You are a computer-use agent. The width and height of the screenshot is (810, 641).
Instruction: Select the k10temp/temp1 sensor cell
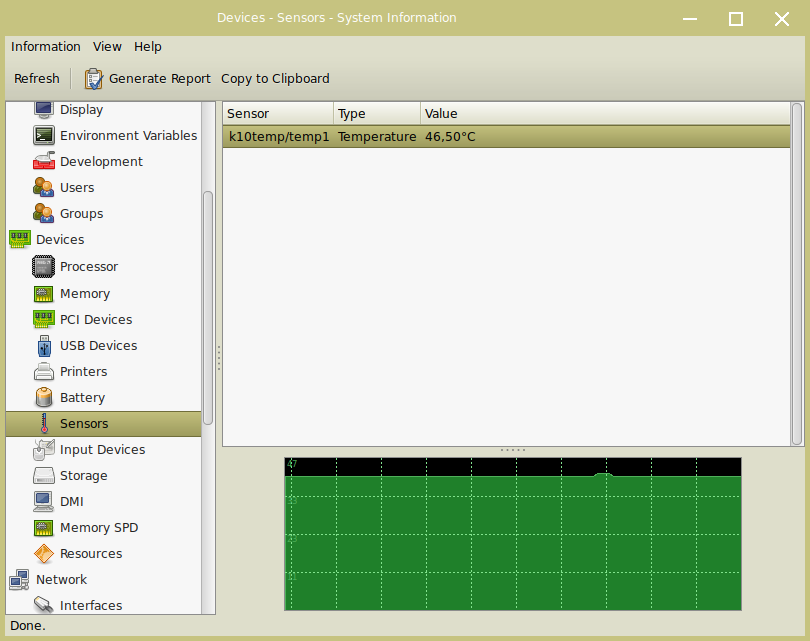point(279,136)
